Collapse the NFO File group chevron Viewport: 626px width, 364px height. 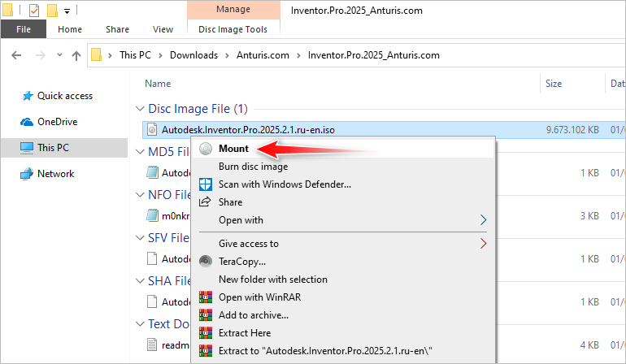coord(139,195)
